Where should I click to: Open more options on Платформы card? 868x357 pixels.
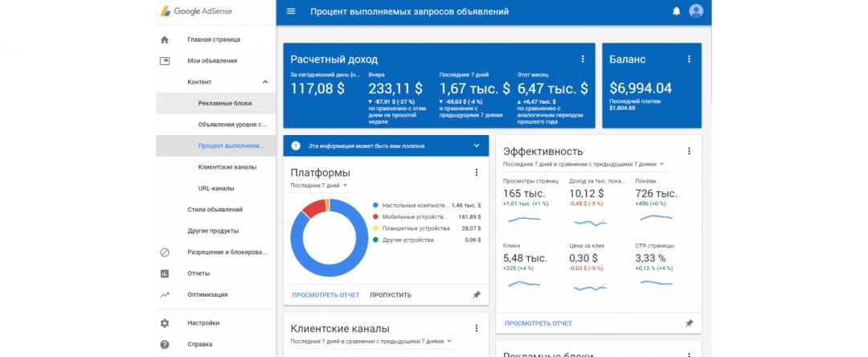tap(476, 173)
